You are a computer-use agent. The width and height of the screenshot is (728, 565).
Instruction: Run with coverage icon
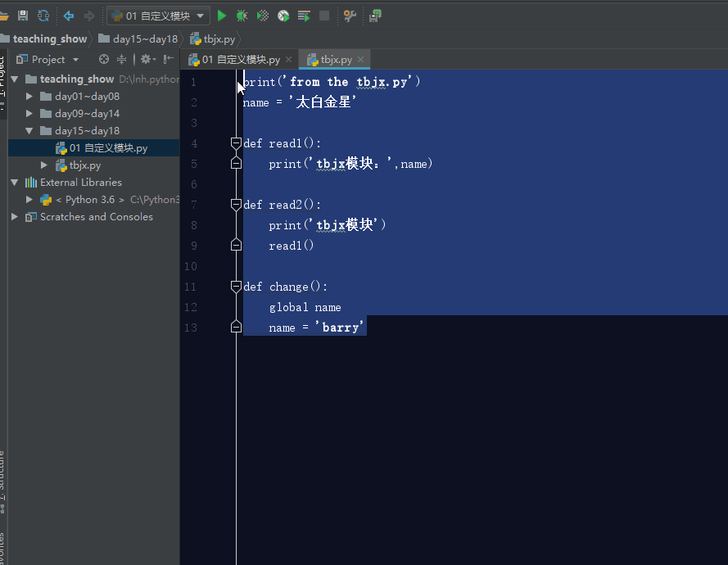click(x=263, y=16)
